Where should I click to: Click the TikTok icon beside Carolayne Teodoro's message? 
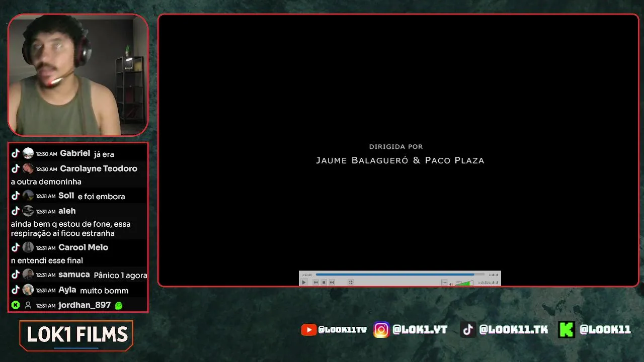(16, 168)
